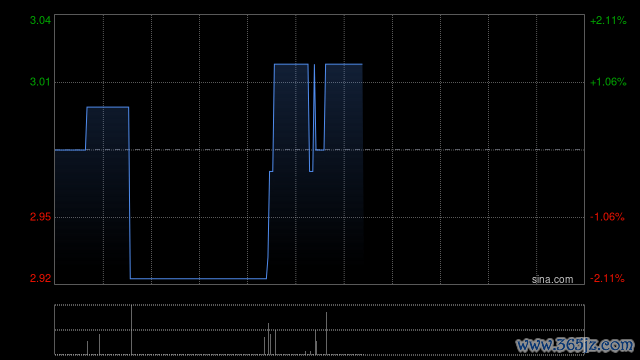This screenshot has height=360, width=640.
Task: Click the price line's flat bottom at 2.92
Action: pos(198,279)
